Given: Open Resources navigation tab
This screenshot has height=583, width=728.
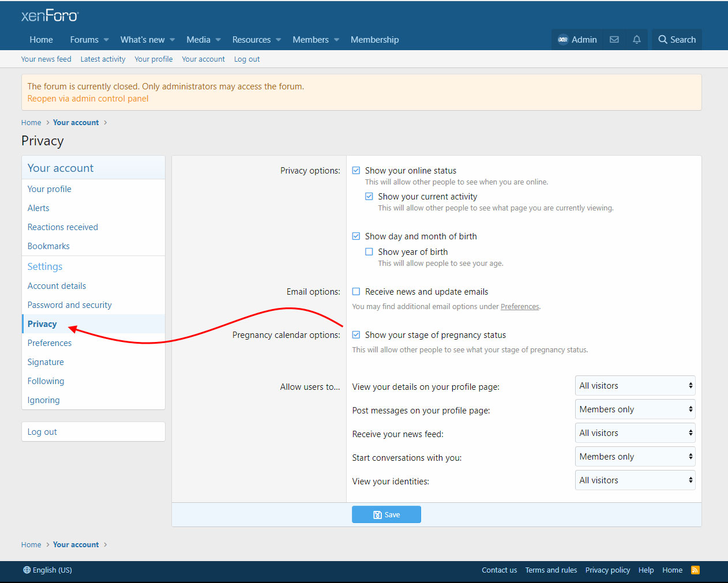Looking at the screenshot, I should [252, 40].
